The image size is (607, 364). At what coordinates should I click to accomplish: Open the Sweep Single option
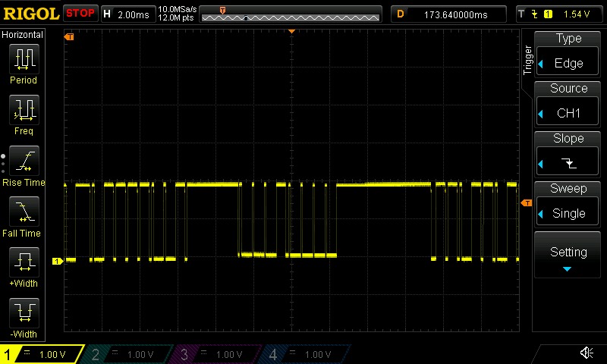pos(568,202)
